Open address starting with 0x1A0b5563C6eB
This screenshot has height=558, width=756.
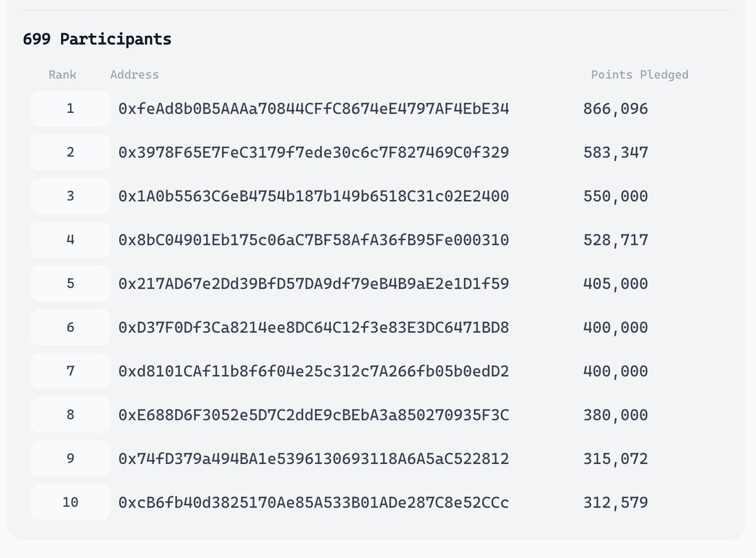[x=314, y=197]
